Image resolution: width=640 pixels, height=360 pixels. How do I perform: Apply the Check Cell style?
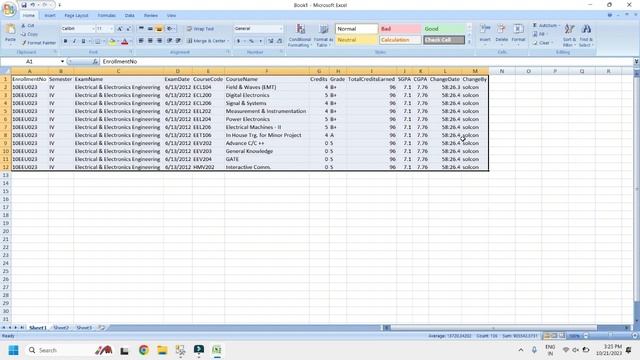coord(444,40)
